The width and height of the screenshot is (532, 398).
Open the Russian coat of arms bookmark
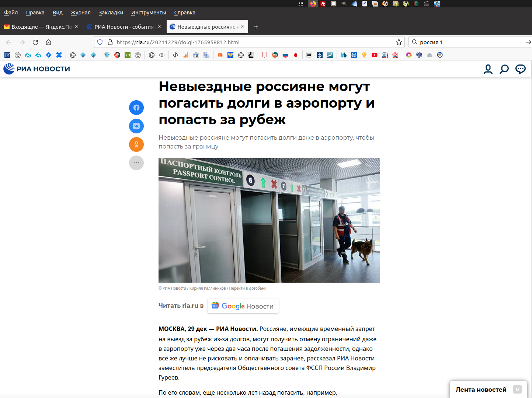click(x=419, y=55)
